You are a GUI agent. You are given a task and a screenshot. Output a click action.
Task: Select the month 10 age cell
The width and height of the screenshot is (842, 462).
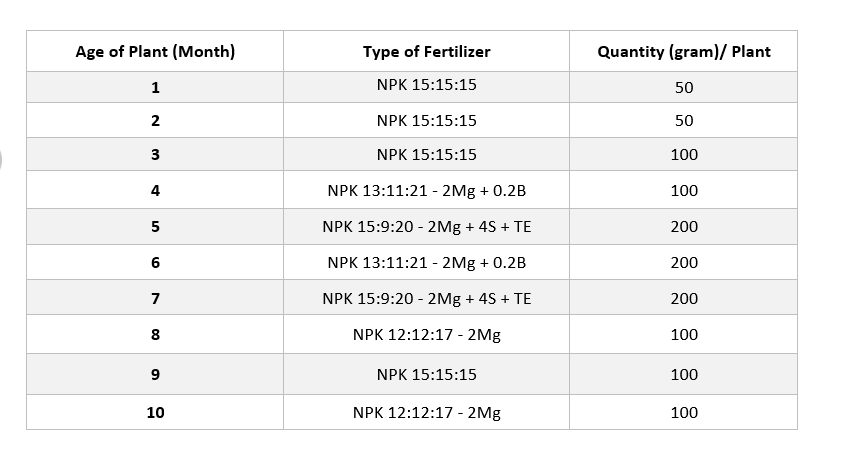click(155, 412)
